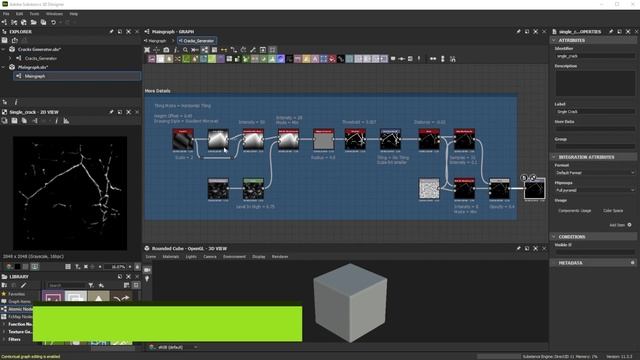
Task: Pin the Graph panel
Action: pos(518,31)
